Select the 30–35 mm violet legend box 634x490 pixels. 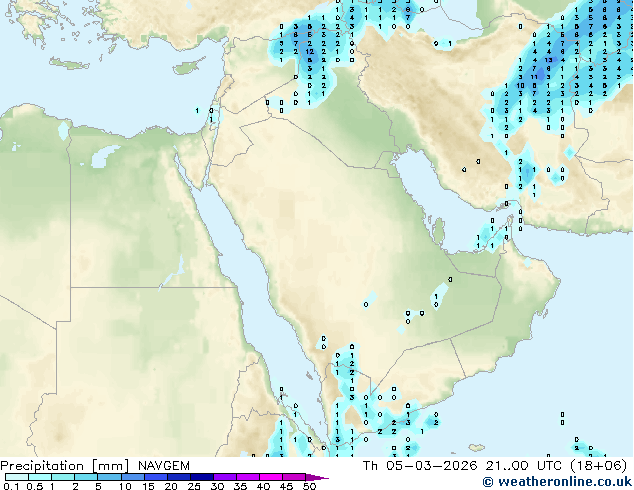(x=224, y=477)
